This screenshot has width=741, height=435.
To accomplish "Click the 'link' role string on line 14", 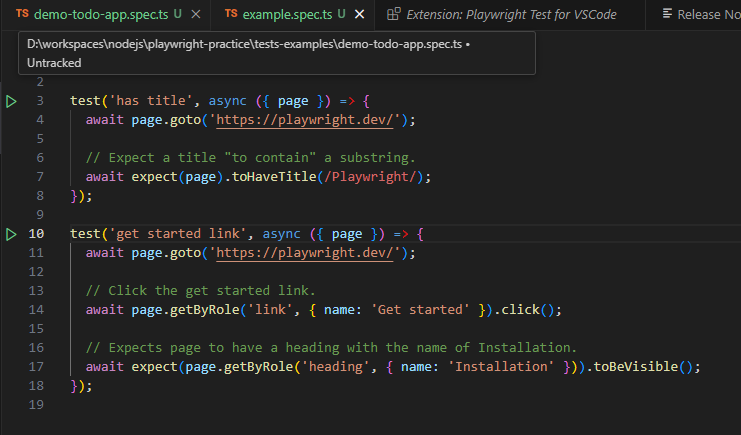I will click(x=270, y=310).
